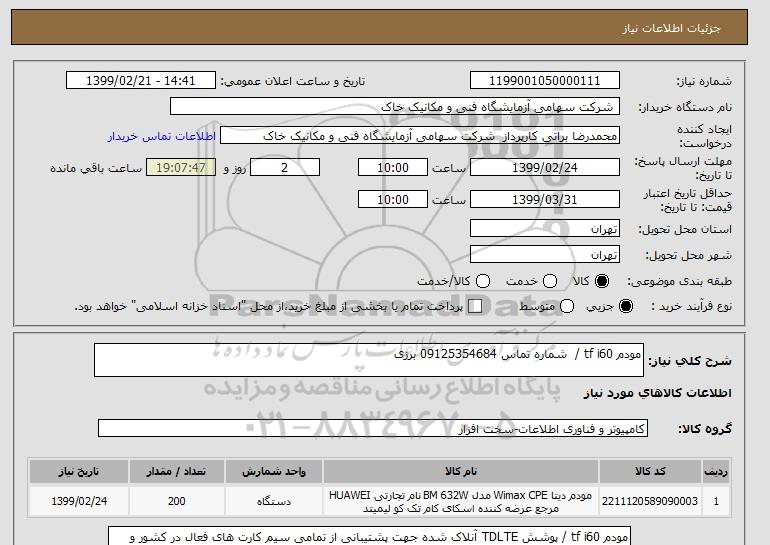Click the general description box مودم tf i60

[x=369, y=360]
